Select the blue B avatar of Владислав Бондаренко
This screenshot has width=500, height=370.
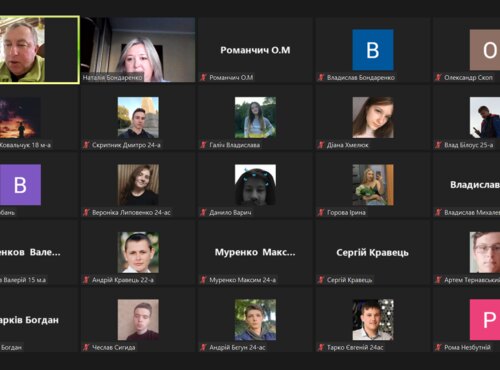(x=373, y=50)
